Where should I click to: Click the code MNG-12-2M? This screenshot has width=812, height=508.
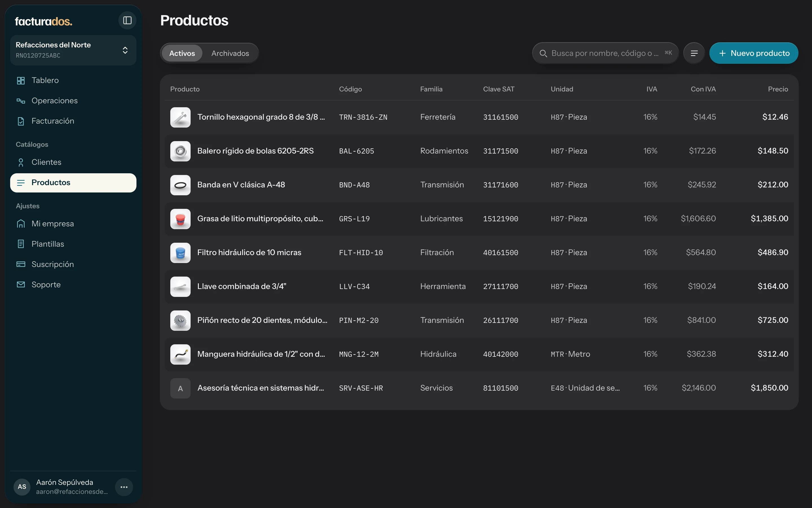click(x=359, y=354)
